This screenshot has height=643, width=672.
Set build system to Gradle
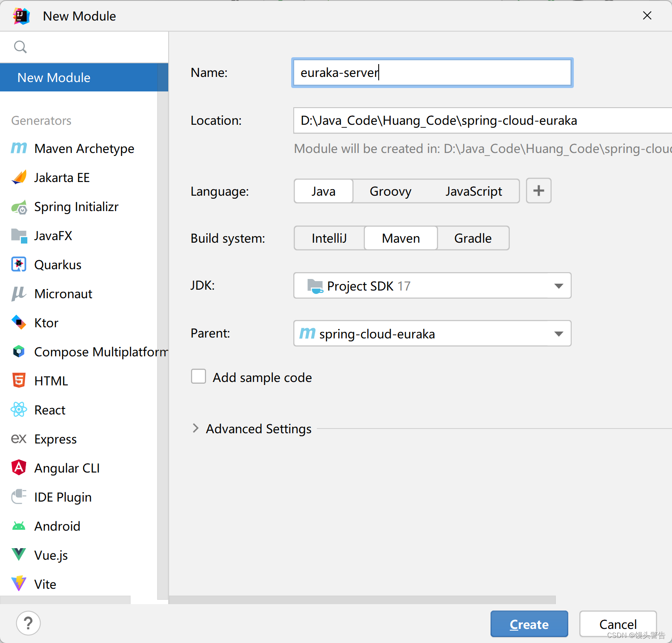[x=473, y=238]
